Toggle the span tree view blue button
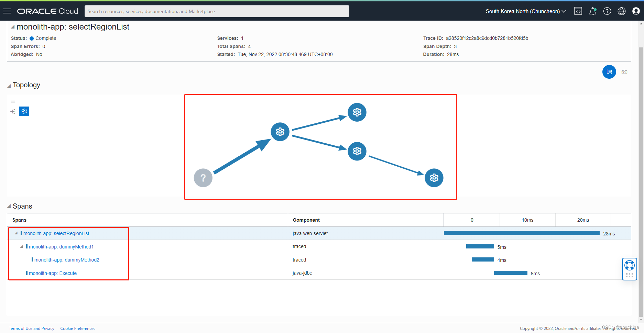 click(x=609, y=72)
